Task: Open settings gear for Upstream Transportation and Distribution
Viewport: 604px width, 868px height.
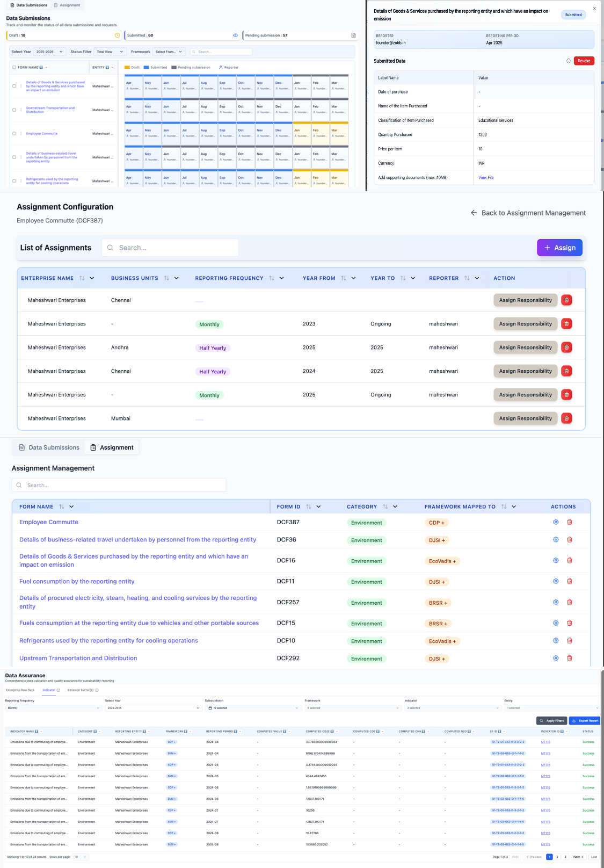Action: click(x=556, y=658)
